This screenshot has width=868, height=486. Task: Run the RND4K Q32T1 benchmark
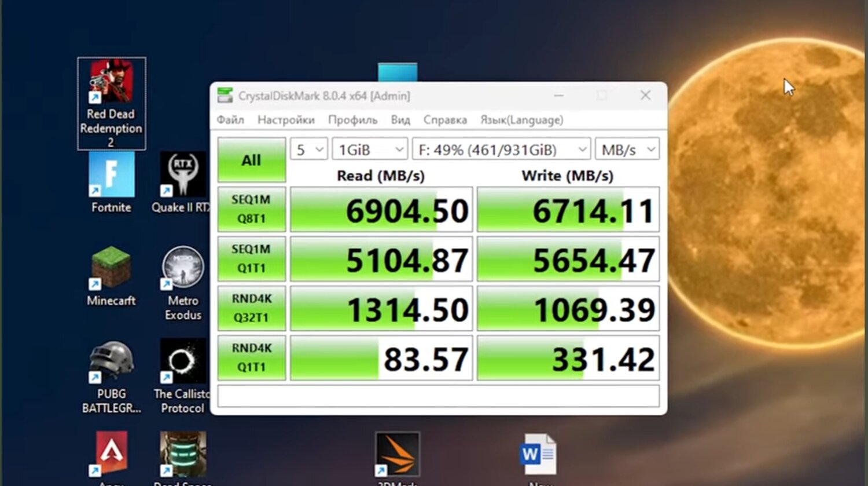coord(251,308)
